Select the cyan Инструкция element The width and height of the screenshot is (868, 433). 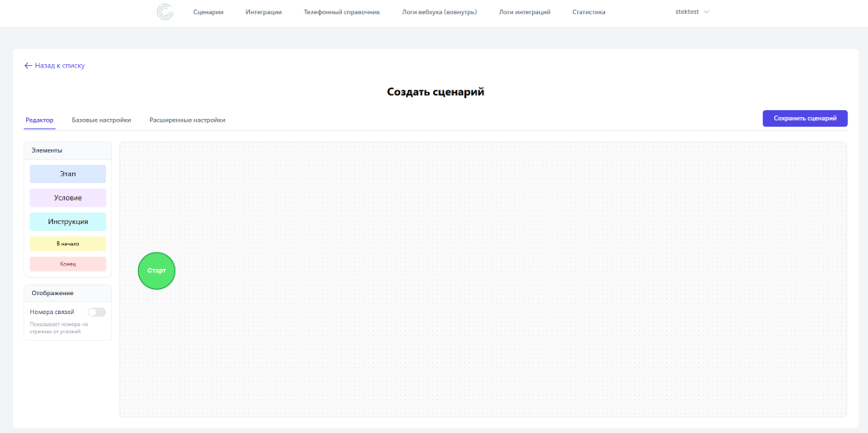point(68,221)
